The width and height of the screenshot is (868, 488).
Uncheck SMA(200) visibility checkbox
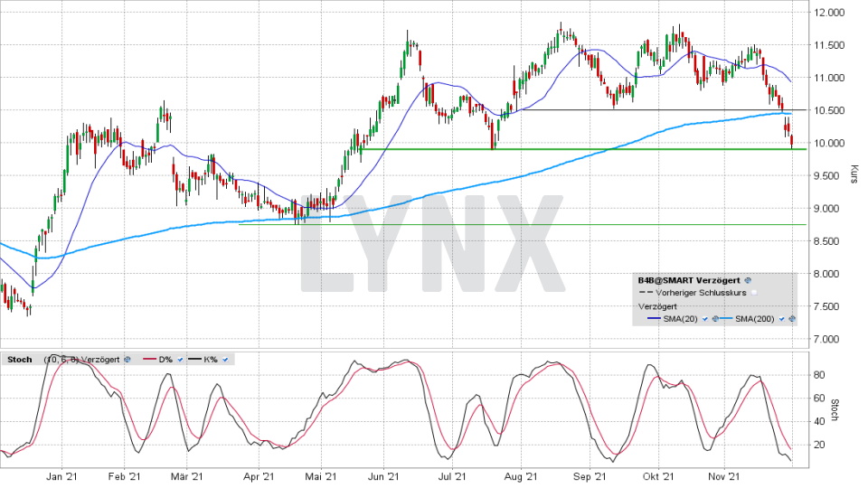click(x=781, y=319)
